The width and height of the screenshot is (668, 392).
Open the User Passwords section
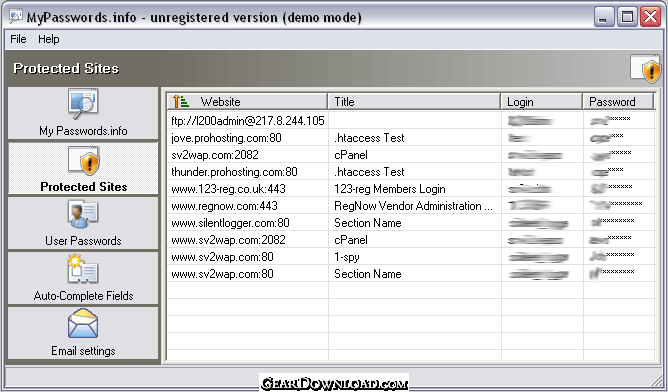(83, 223)
